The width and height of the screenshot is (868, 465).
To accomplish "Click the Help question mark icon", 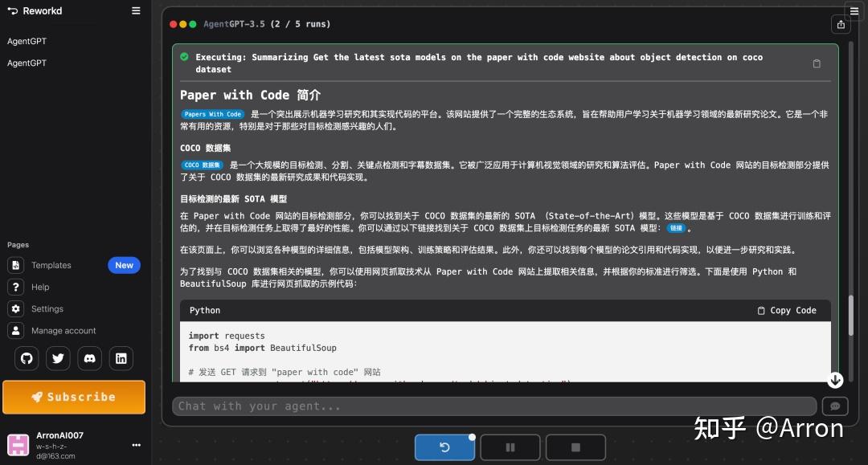I will click(15, 287).
